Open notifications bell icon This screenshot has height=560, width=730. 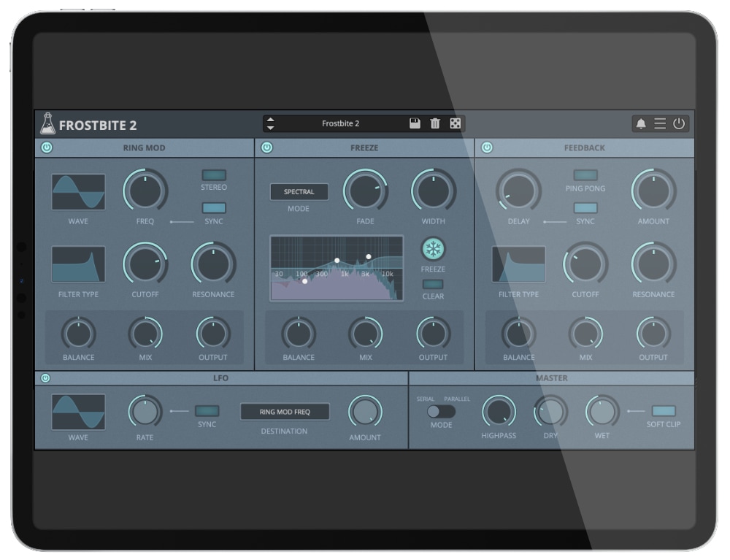pos(641,124)
